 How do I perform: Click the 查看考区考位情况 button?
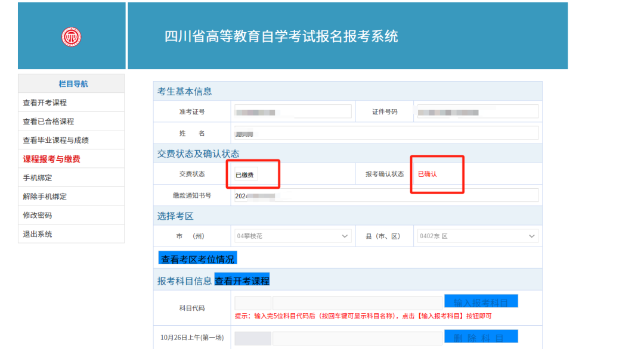click(198, 258)
